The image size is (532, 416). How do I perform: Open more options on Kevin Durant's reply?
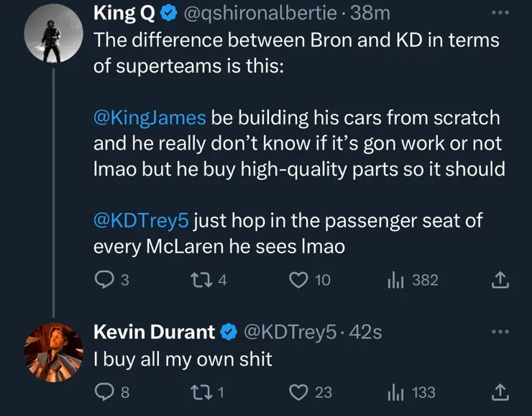[500, 332]
